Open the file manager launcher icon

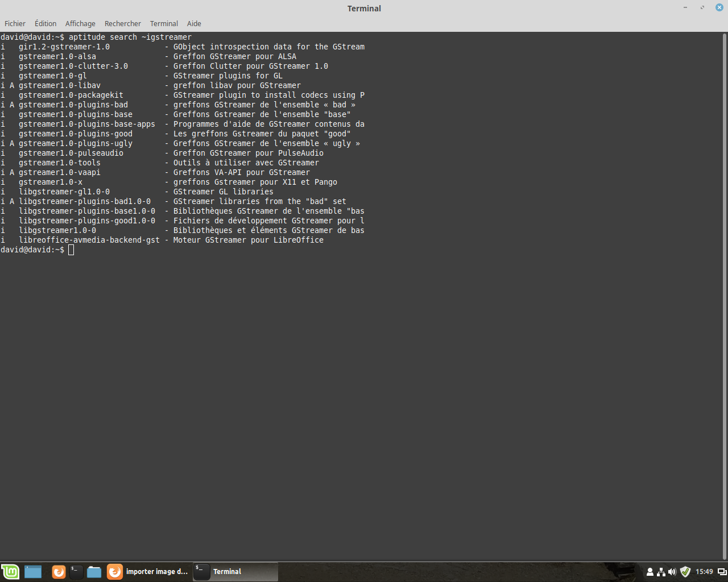coord(94,572)
